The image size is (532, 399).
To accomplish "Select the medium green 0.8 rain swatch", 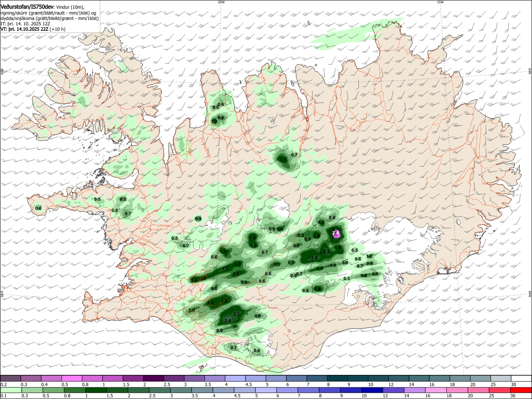I will tap(76, 390).
